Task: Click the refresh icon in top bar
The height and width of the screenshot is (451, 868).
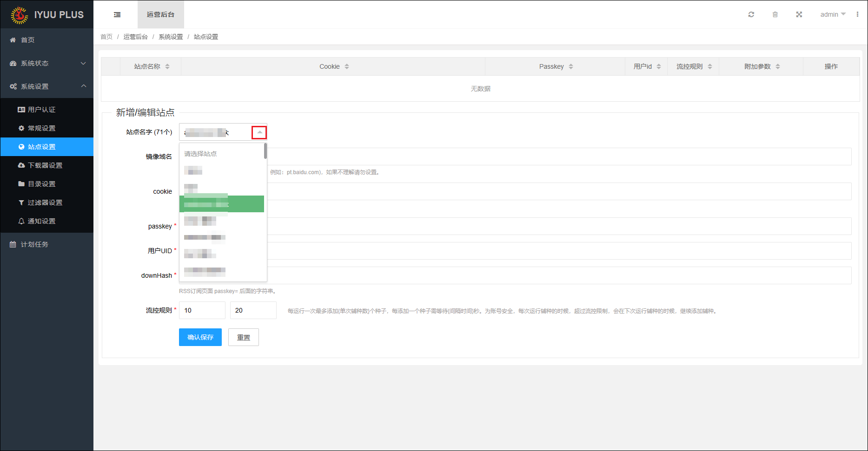Action: point(751,14)
